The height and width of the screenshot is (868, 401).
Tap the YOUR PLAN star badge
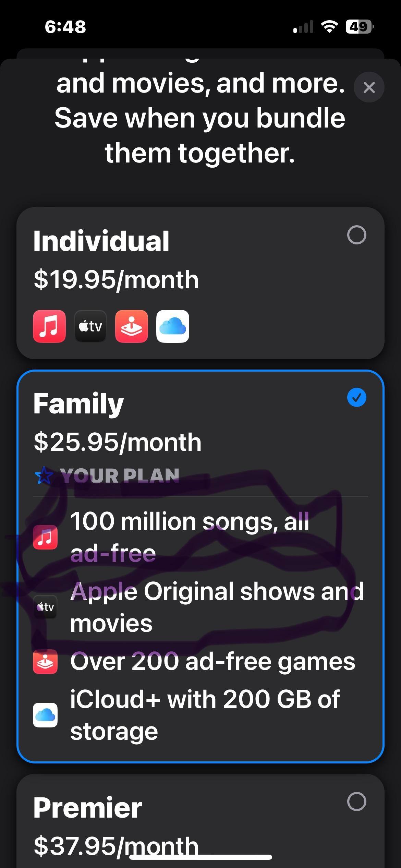[x=44, y=475]
